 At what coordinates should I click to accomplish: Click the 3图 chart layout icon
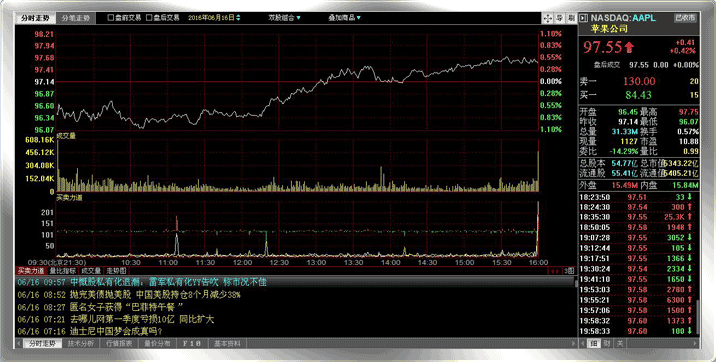pyautogui.click(x=569, y=271)
